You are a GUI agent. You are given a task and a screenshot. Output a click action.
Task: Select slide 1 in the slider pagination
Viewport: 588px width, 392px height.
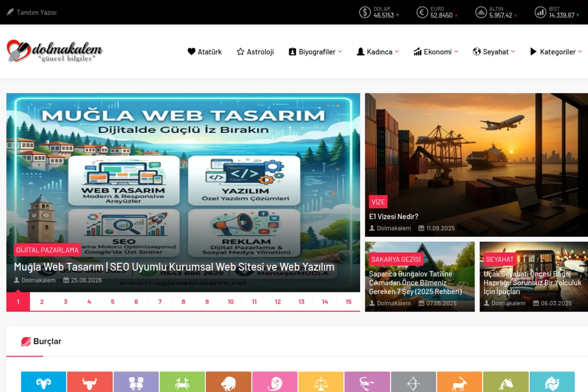pos(18,302)
